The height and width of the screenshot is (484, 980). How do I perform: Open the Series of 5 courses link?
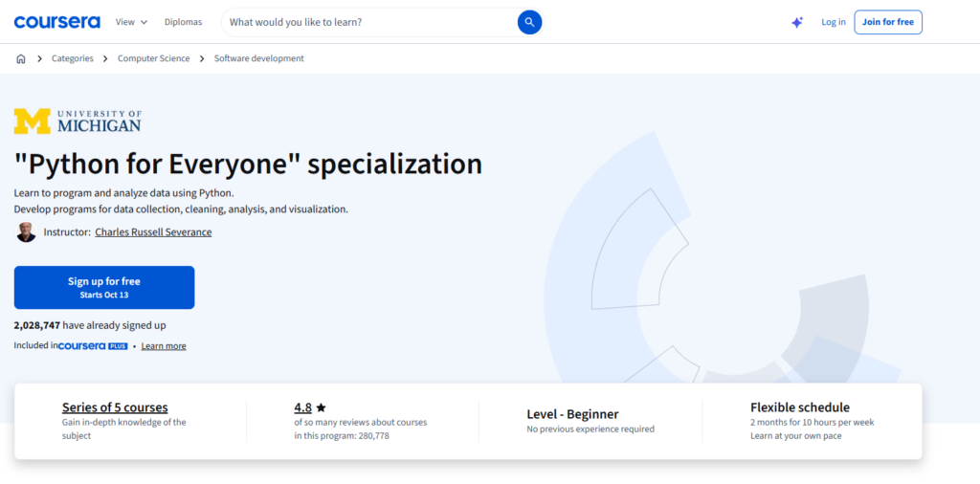click(115, 407)
